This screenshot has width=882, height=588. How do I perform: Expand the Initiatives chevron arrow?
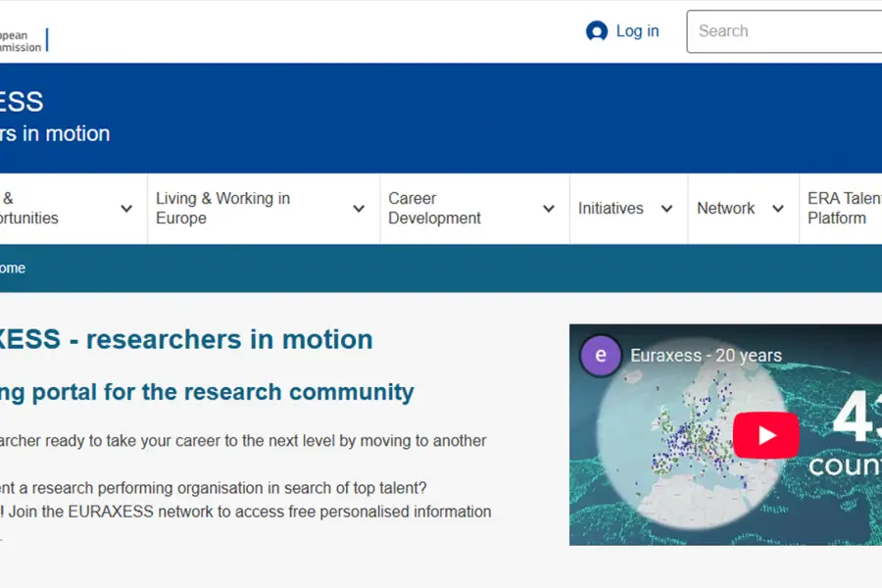[x=666, y=209]
